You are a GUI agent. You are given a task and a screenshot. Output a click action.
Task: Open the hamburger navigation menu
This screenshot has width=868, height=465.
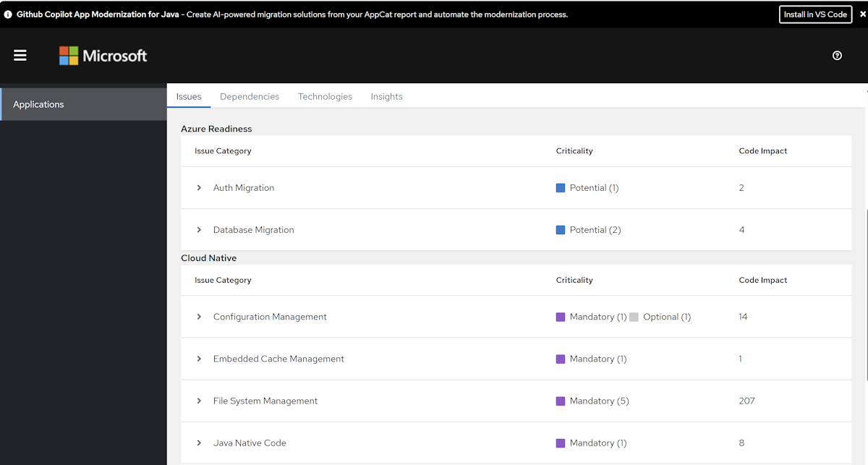click(20, 56)
